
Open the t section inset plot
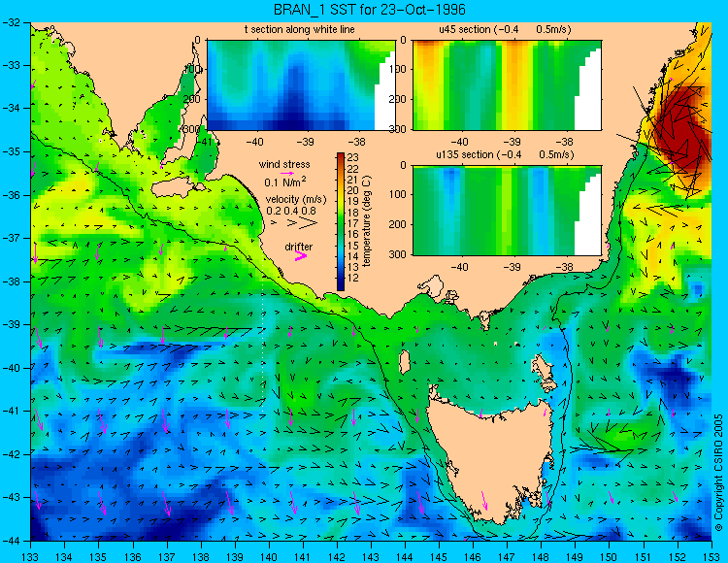point(301,85)
